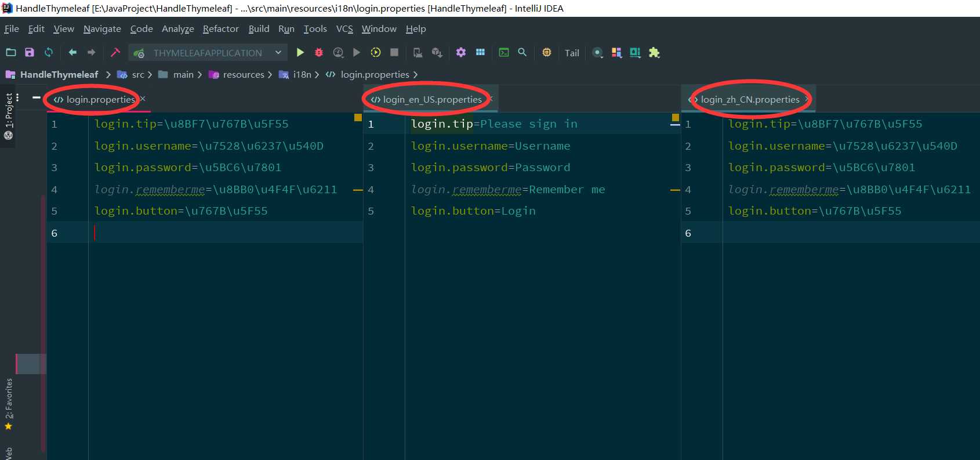Click the monitor-with-cursor toolbar icon

pos(418,53)
